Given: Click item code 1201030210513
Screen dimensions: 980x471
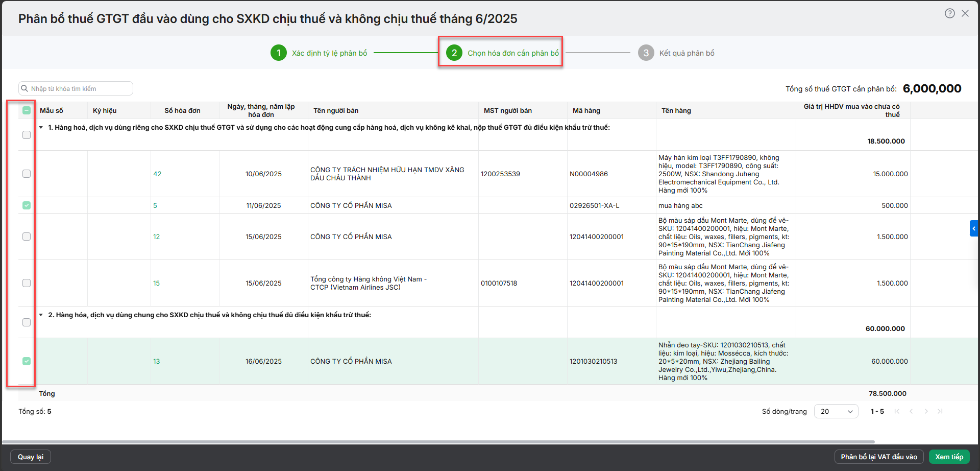Looking at the screenshot, I should point(593,361).
